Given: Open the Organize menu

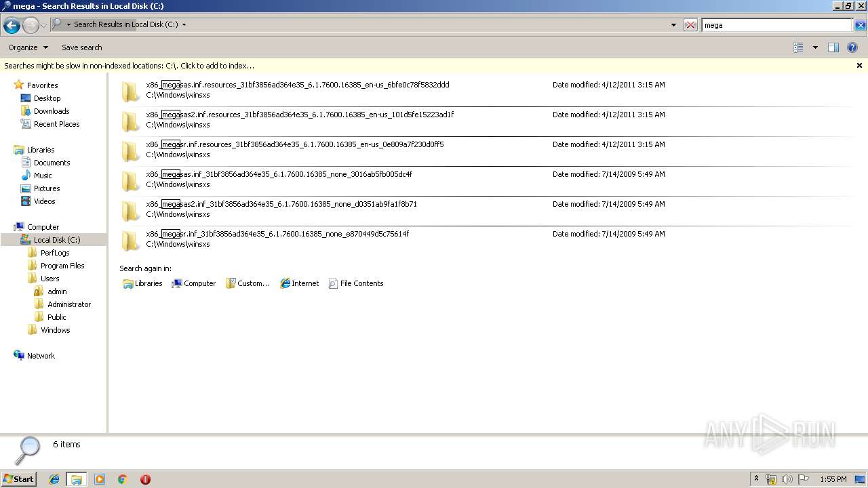Looking at the screenshot, I should [28, 47].
